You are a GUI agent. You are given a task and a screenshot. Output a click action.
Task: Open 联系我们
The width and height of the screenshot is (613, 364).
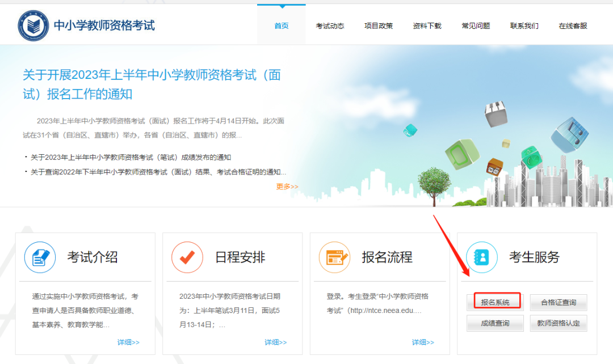tap(524, 26)
